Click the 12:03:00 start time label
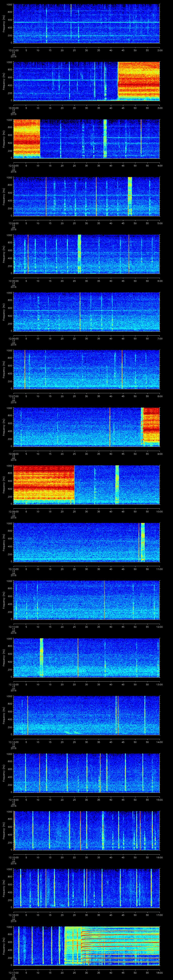Screen dimensions: 173x980 click(x=13, y=166)
